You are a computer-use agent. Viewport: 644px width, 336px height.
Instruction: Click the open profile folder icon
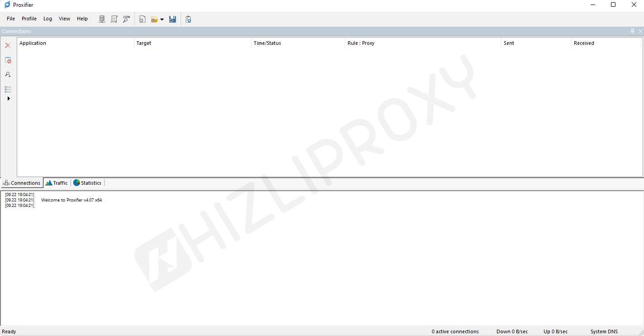pos(154,19)
